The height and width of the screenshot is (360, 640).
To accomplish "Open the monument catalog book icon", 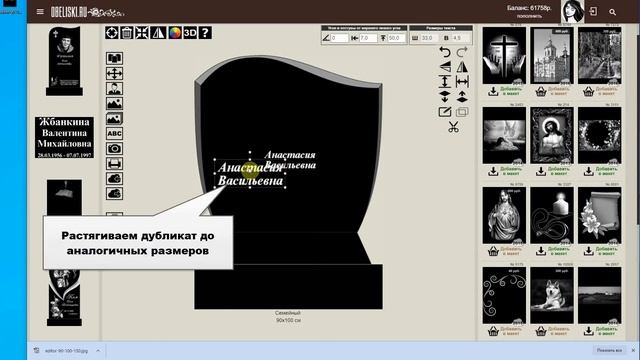I will tap(114, 58).
